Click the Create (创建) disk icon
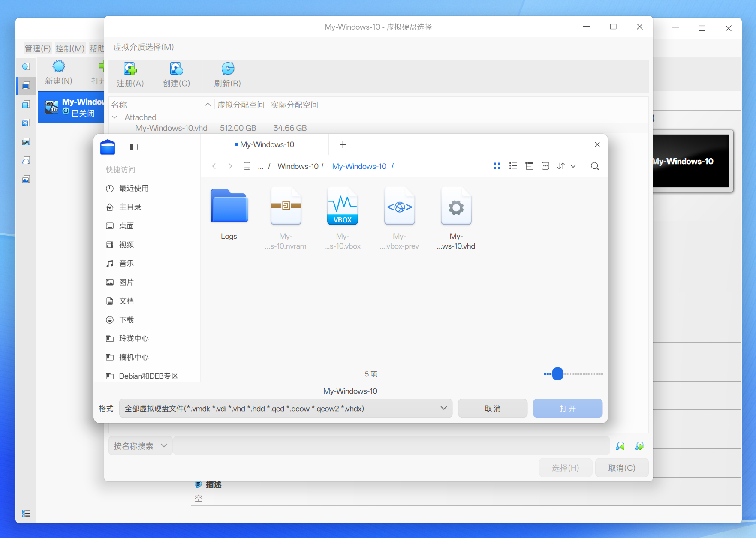 click(x=176, y=69)
